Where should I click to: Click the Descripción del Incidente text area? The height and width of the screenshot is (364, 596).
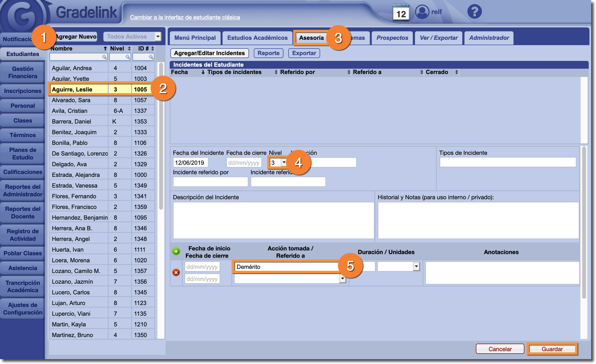(273, 220)
